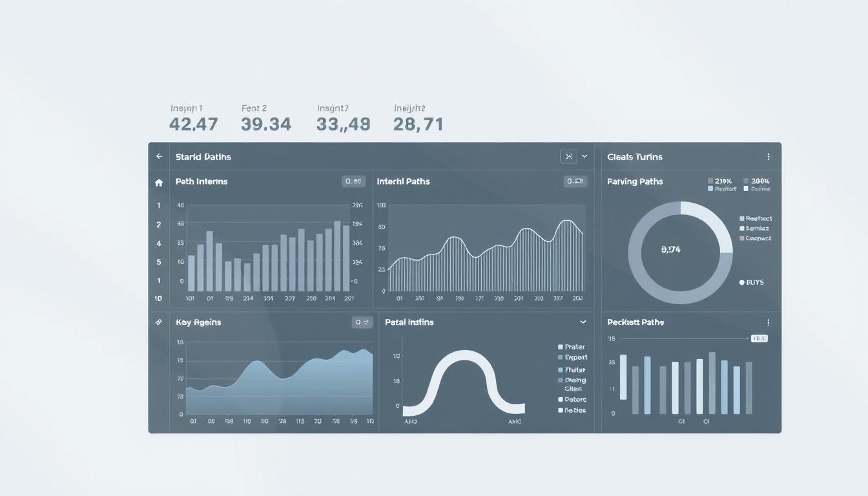868x496 pixels.
Task: Click the 28,71 insight metric
Action: [418, 124]
